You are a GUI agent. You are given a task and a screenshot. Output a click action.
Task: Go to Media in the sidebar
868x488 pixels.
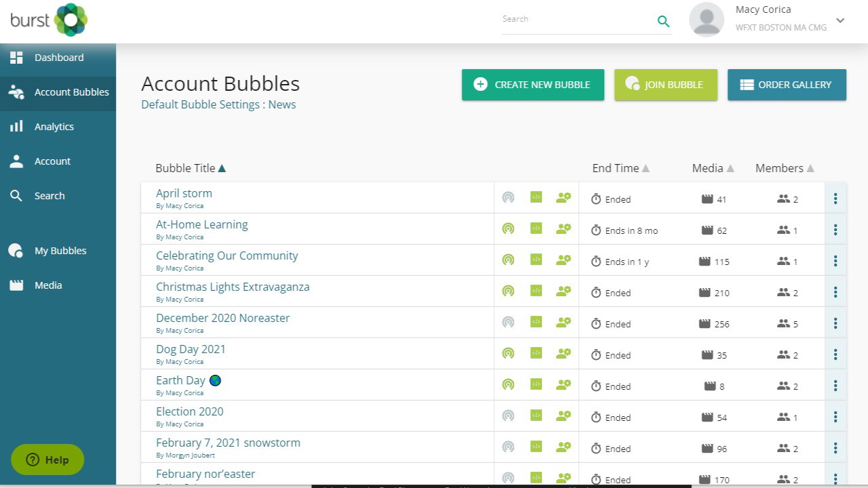[48, 285]
